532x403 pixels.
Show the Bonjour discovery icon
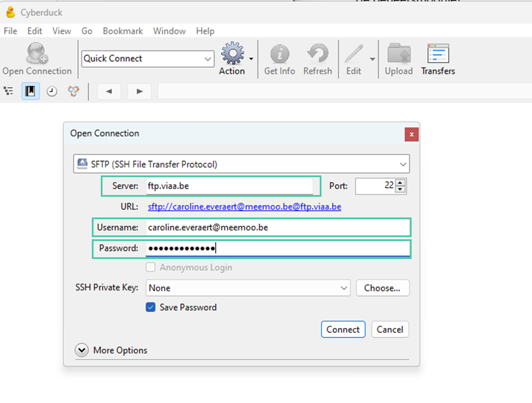(73, 91)
